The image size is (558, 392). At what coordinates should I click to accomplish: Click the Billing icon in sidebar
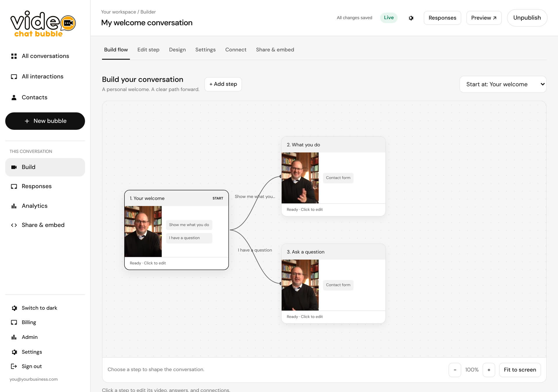click(14, 322)
